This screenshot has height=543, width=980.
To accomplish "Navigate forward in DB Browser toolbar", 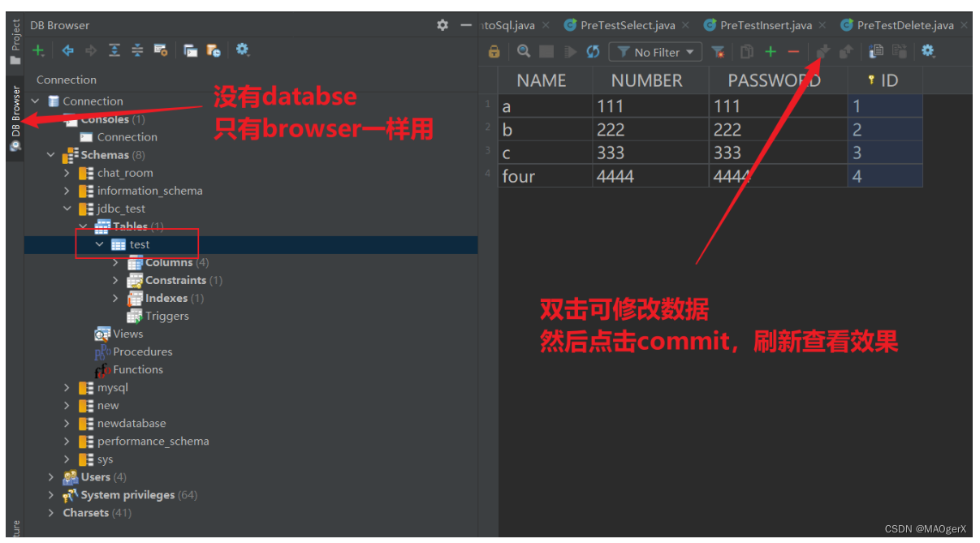I will [x=91, y=51].
